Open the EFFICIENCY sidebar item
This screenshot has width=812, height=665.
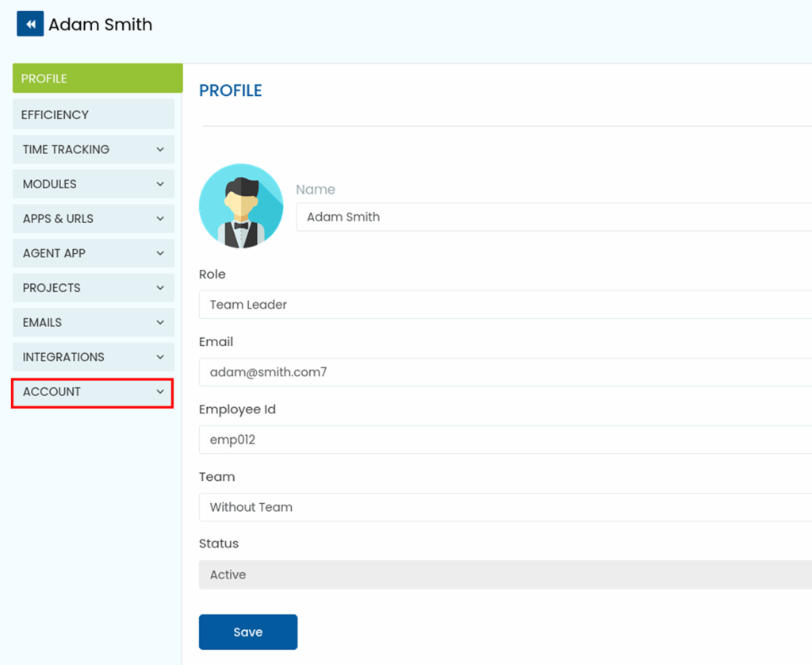[93, 114]
